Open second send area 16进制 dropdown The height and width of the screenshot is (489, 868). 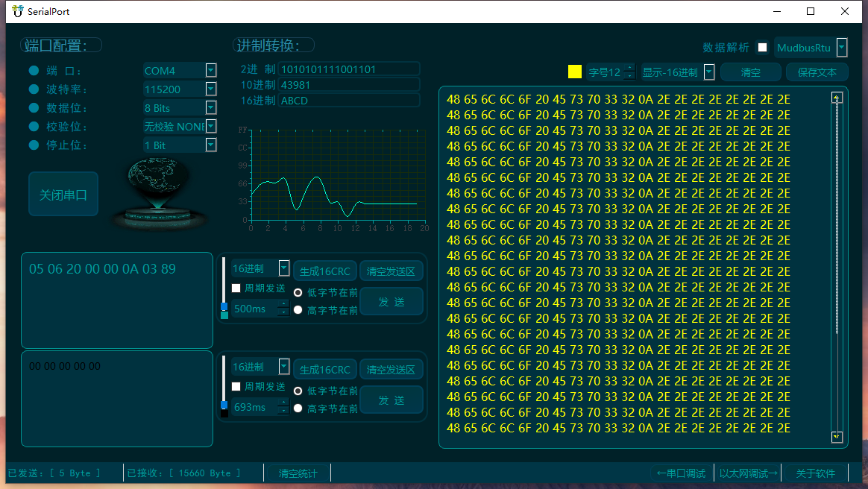[284, 367]
